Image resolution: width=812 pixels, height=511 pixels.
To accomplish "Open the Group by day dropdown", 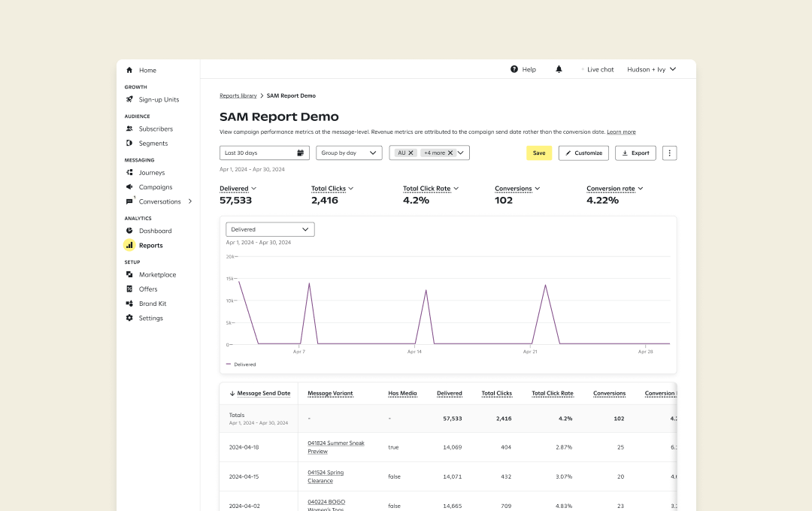I will 349,153.
